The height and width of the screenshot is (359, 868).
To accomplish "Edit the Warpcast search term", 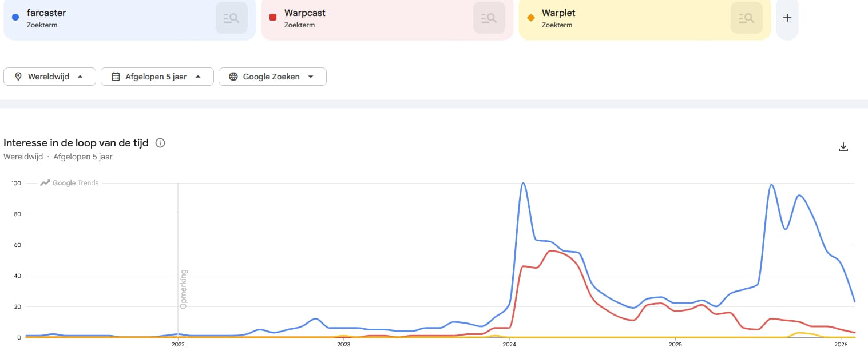I will 305,13.
